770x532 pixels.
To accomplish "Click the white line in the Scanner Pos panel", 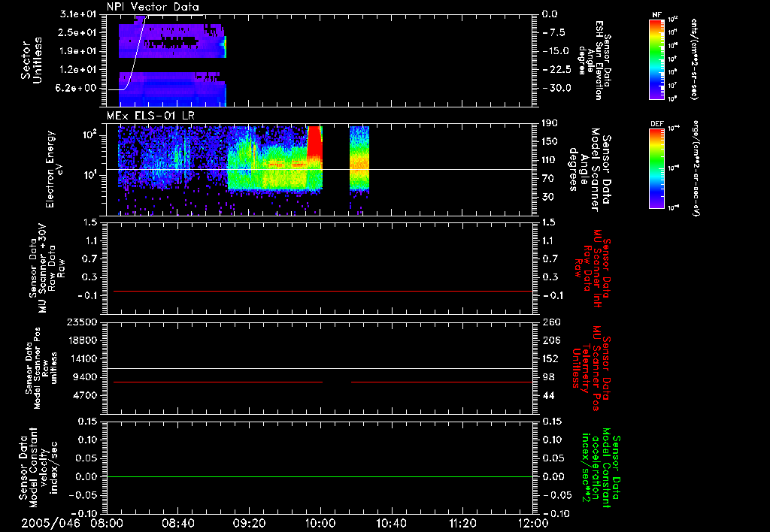I will (x=320, y=368).
